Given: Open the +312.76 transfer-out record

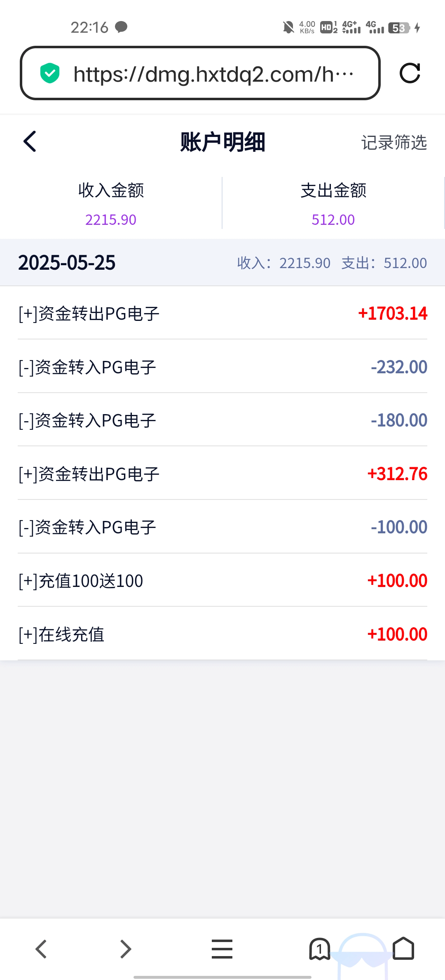Looking at the screenshot, I should (222, 474).
